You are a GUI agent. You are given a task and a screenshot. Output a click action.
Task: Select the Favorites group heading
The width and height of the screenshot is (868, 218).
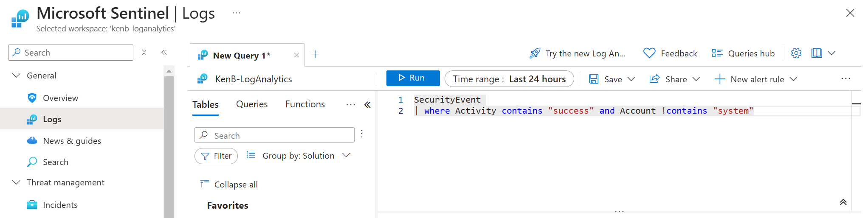tap(228, 205)
